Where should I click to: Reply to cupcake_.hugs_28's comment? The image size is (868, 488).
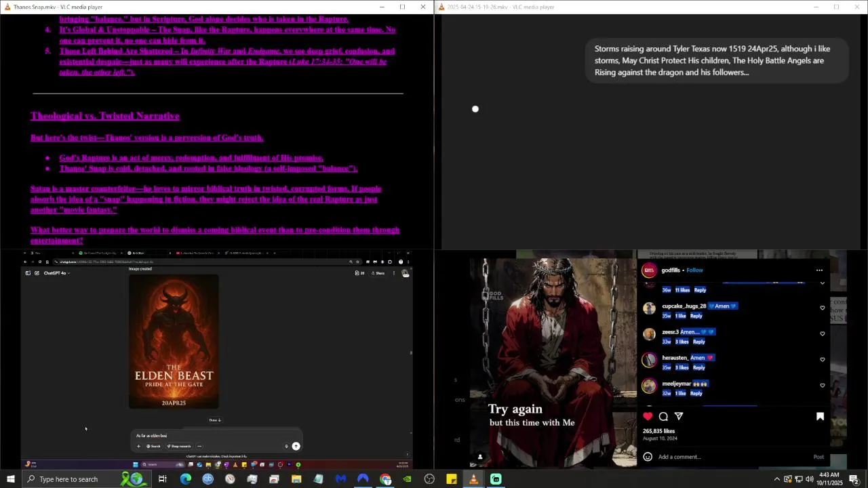(x=696, y=316)
